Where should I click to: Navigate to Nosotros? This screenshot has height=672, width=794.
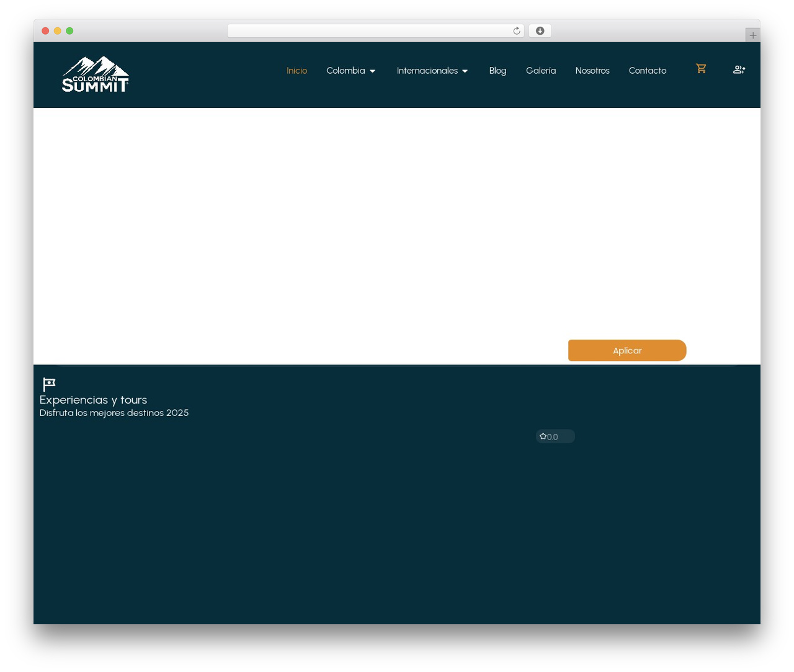coord(592,71)
